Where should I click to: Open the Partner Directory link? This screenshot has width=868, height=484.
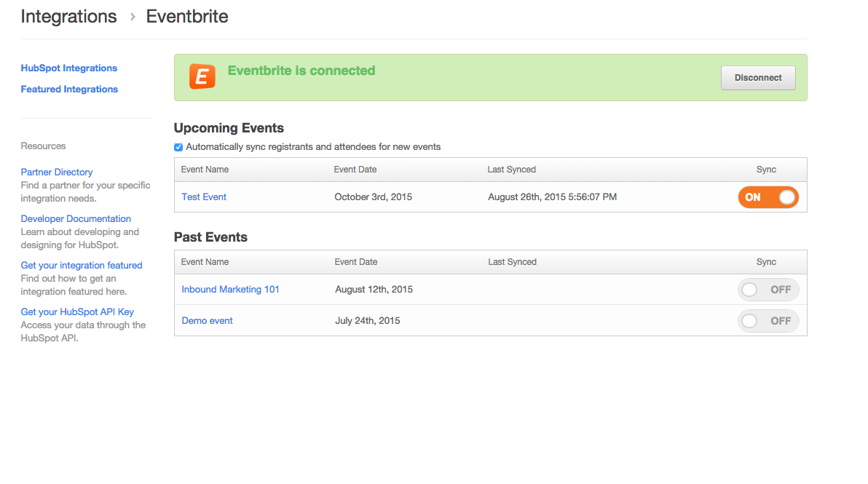click(x=57, y=172)
